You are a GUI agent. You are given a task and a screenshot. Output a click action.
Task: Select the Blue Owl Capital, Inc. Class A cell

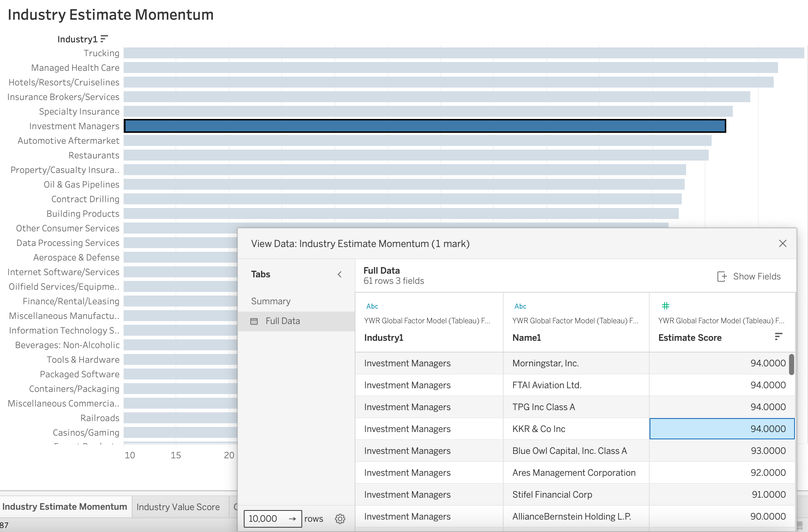[576, 451]
